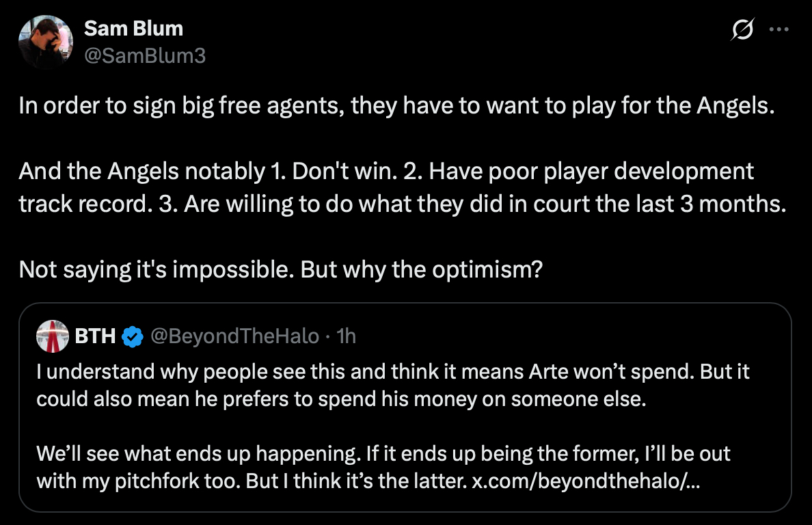
Task: Click the paragraph listing the Angels' three issues
Action: [x=400, y=186]
